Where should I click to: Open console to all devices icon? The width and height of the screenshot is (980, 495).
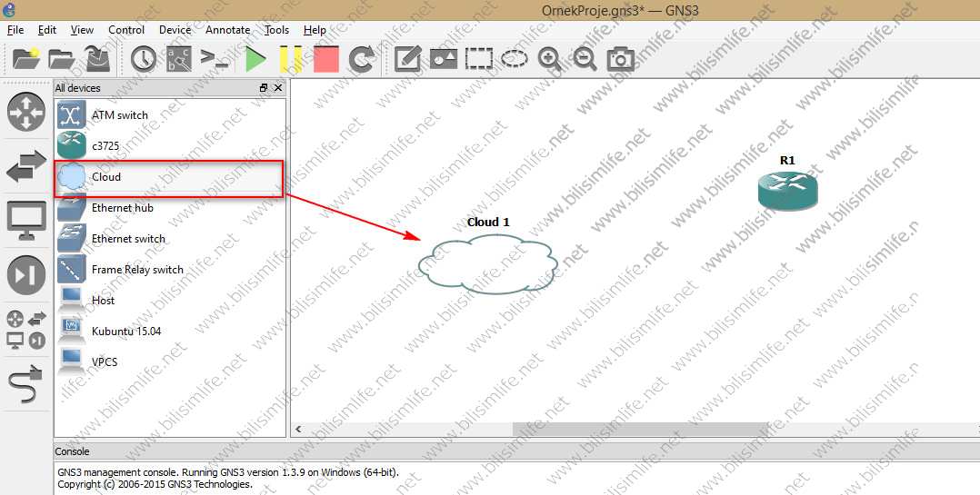pos(215,59)
